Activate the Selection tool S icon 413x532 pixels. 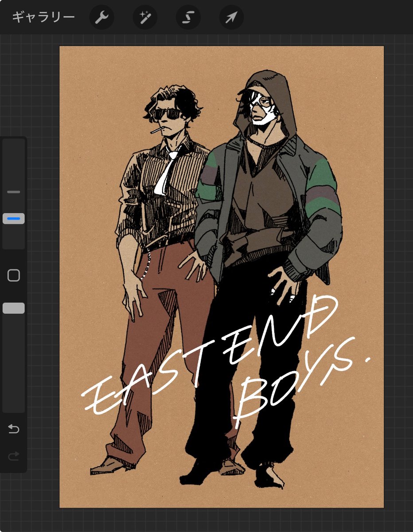click(188, 18)
